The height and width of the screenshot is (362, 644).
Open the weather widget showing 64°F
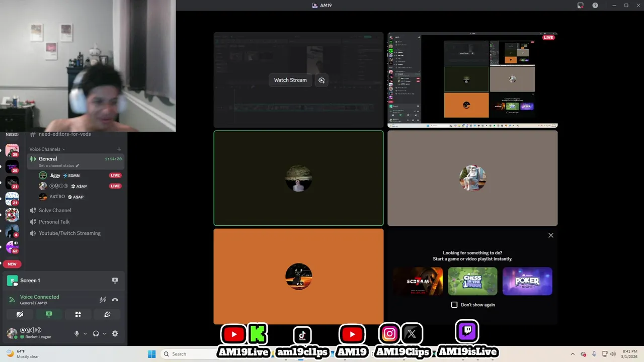pos(23,354)
